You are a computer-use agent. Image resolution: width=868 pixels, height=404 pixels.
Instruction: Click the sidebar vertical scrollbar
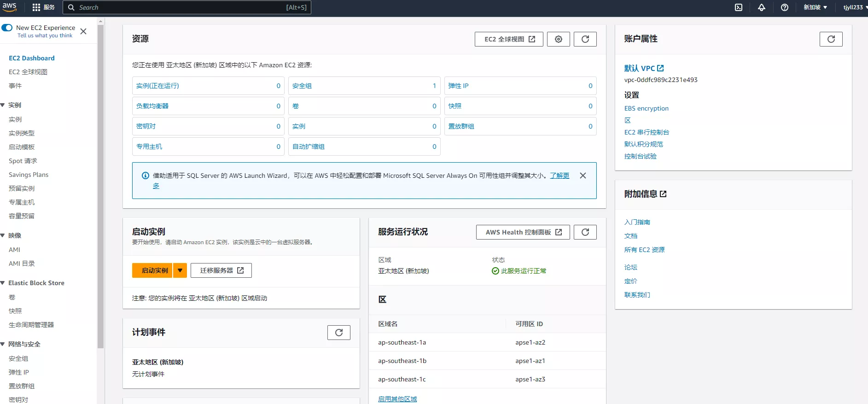coord(100,187)
